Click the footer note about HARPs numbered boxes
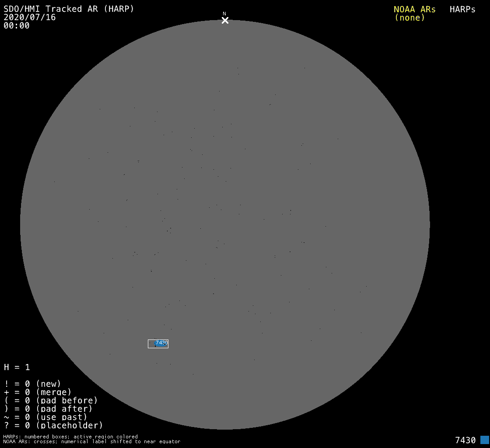 70,437
